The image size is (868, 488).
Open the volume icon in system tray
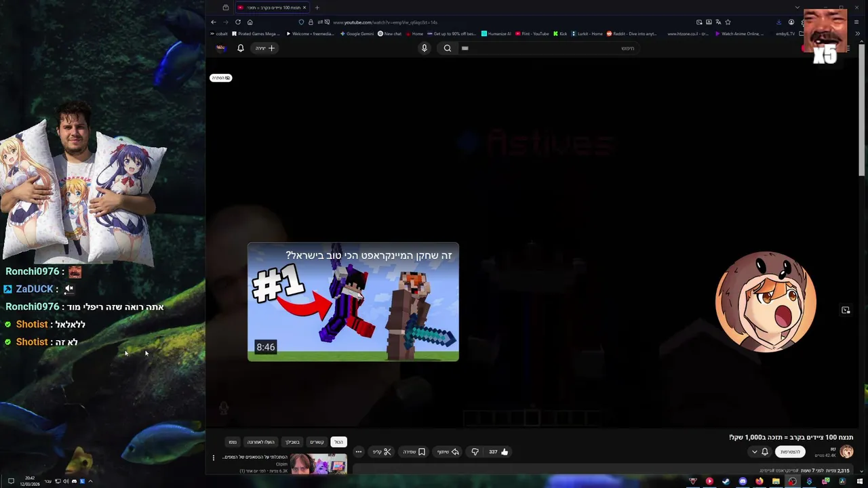[x=66, y=481]
